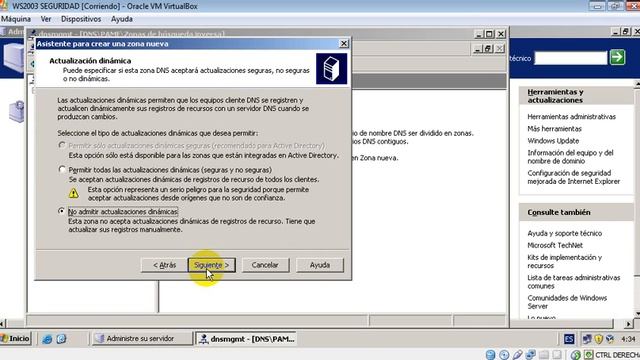Open 'Kits de implementación y recursos' link
Screen dimensions: 640x360
(564, 261)
